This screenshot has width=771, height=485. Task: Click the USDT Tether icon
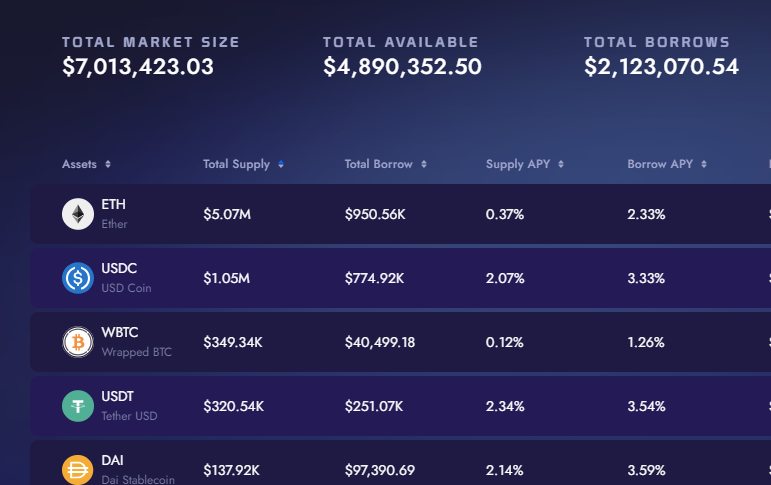[x=78, y=406]
